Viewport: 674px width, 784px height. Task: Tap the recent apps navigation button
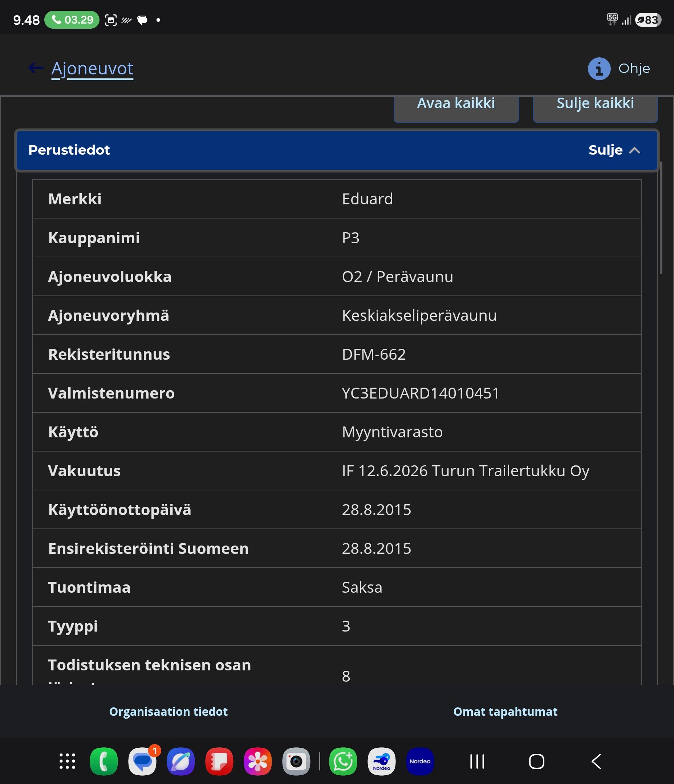pyautogui.click(x=477, y=761)
